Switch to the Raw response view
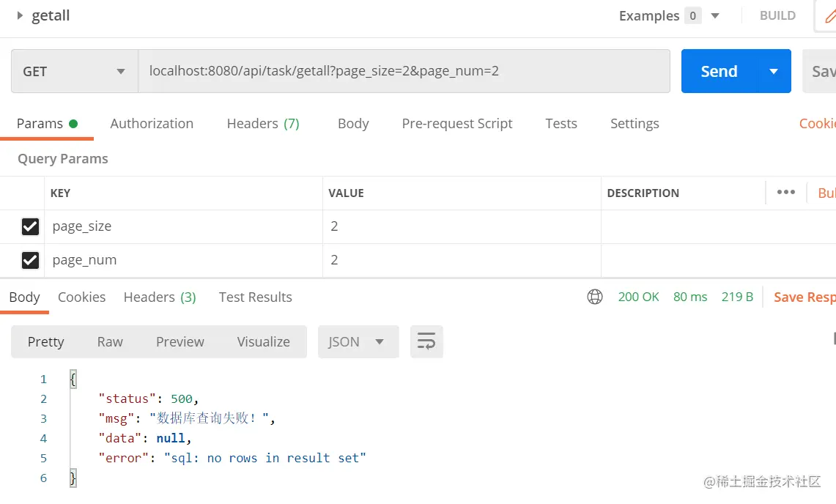 (x=110, y=341)
